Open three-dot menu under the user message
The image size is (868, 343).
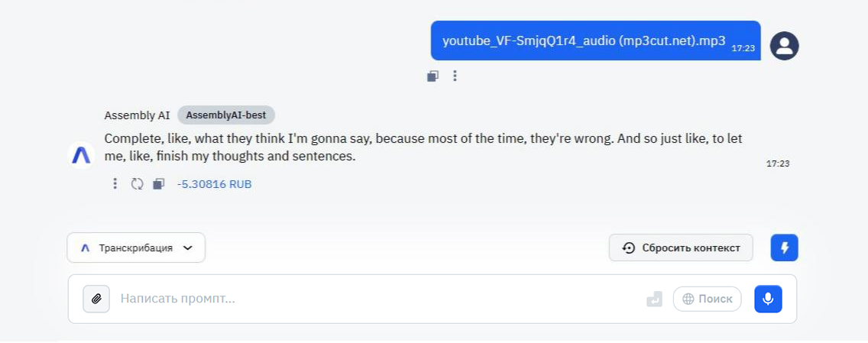coord(455,76)
